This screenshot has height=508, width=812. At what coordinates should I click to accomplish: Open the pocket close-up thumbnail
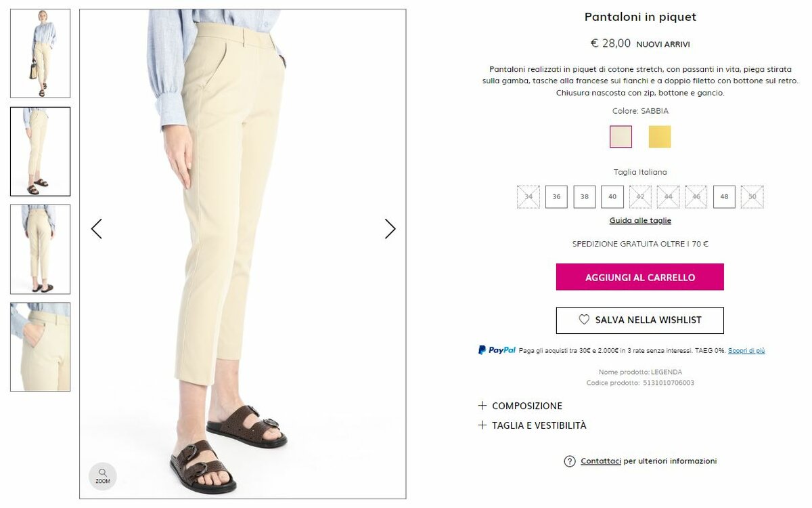pyautogui.click(x=40, y=347)
